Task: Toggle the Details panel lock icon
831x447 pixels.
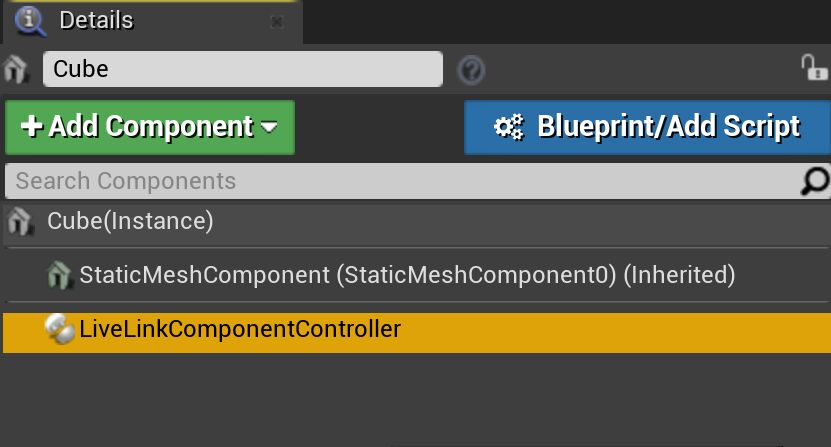Action: [x=814, y=68]
